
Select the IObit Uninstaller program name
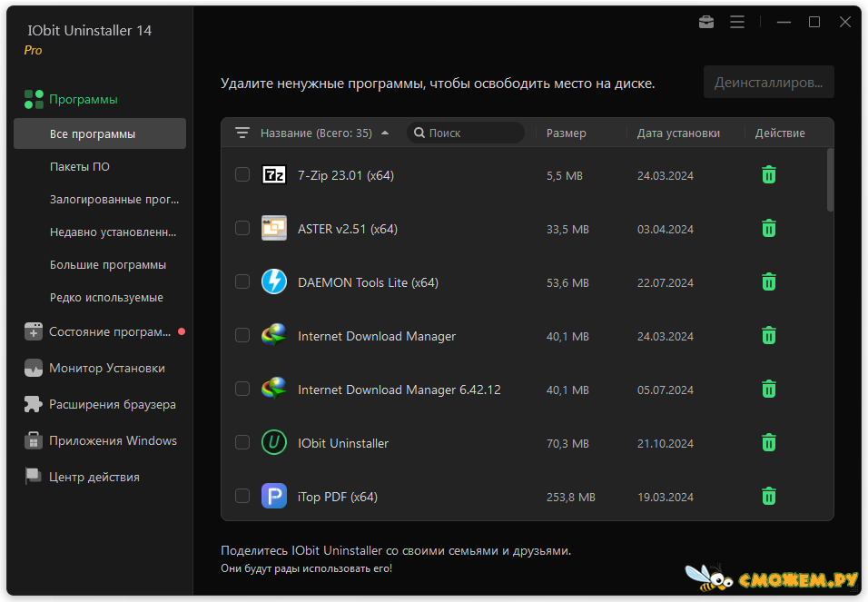coord(343,443)
